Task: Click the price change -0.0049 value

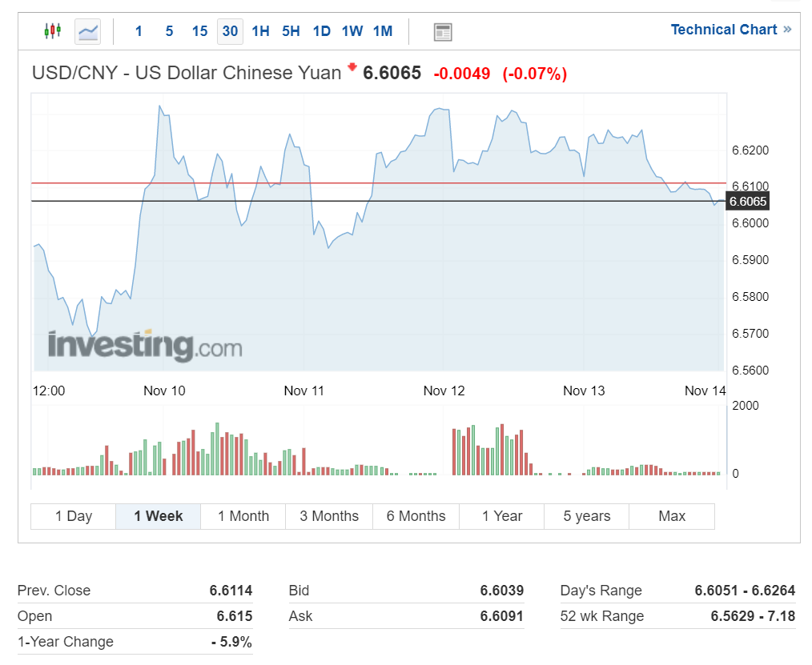Action: 461,74
